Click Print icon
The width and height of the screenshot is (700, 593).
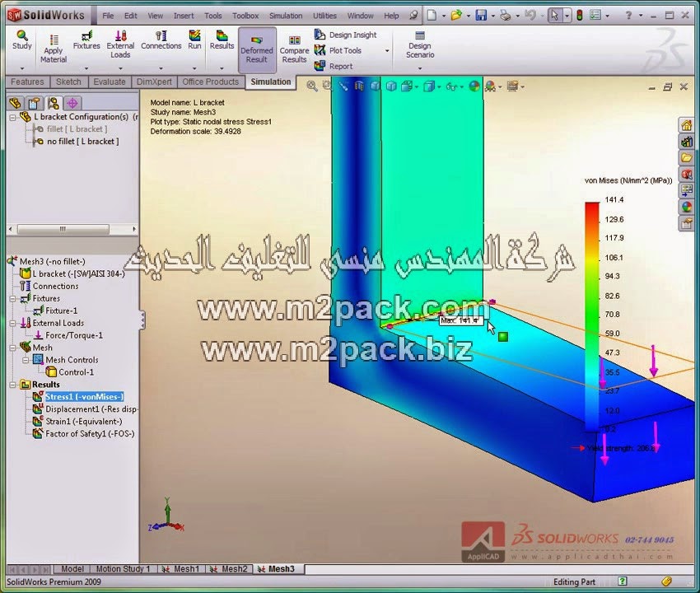point(506,16)
